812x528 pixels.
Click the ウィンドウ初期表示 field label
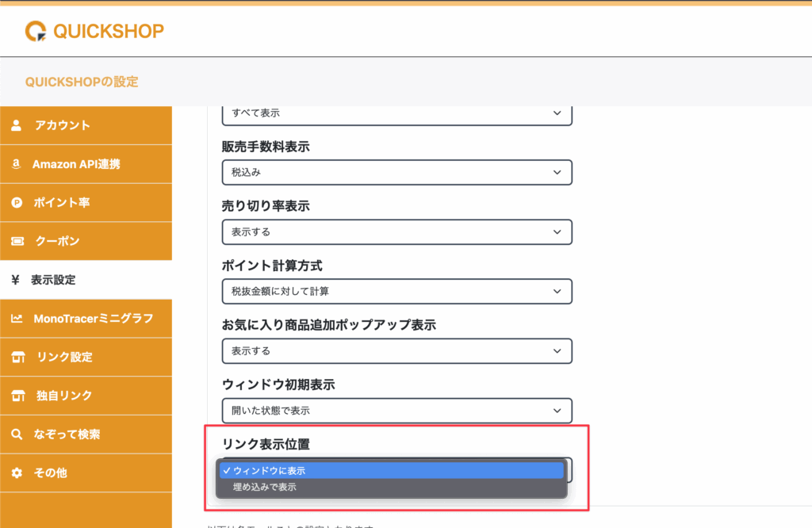pyautogui.click(x=278, y=385)
